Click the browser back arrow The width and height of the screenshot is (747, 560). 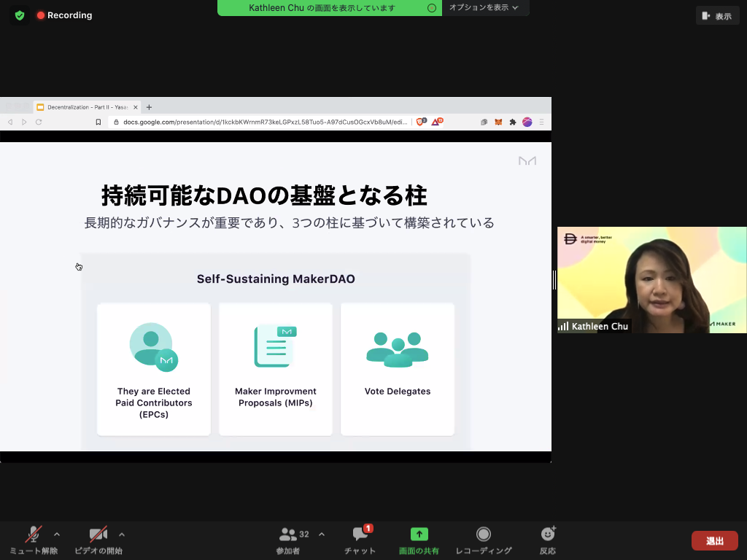[x=10, y=122]
